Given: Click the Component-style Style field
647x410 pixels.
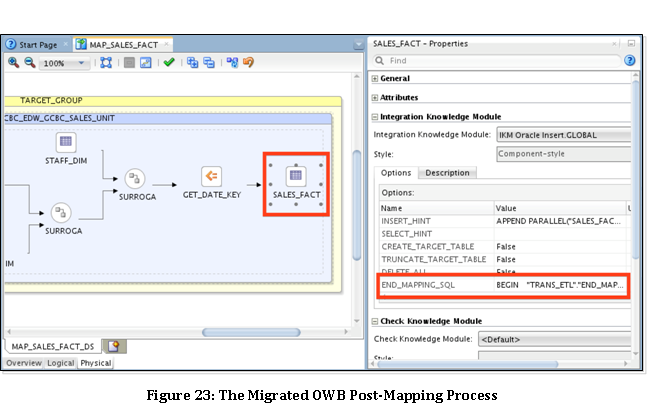Looking at the screenshot, I should coord(564,154).
